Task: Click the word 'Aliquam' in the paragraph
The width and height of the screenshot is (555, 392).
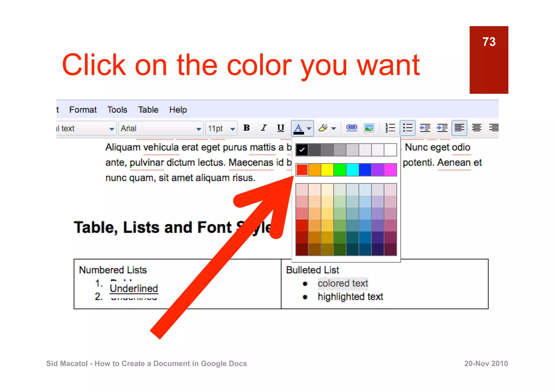Action: [123, 147]
